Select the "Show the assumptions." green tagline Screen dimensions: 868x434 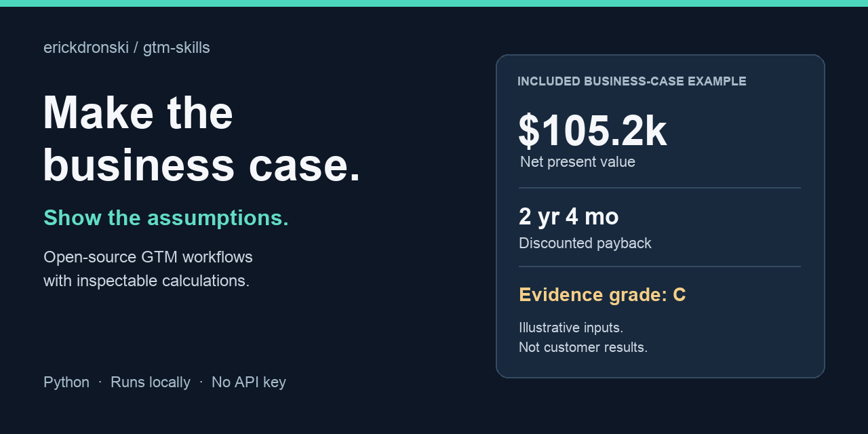click(x=166, y=218)
